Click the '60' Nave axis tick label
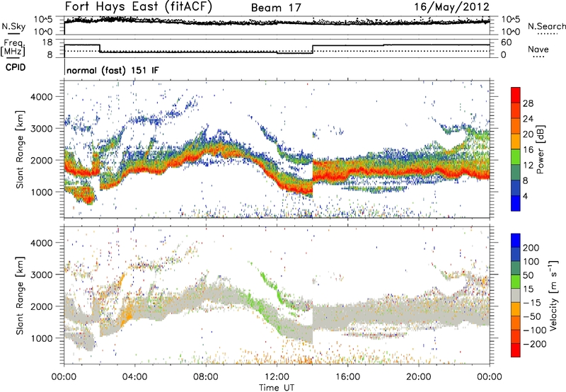The image size is (566, 392). tap(507, 42)
